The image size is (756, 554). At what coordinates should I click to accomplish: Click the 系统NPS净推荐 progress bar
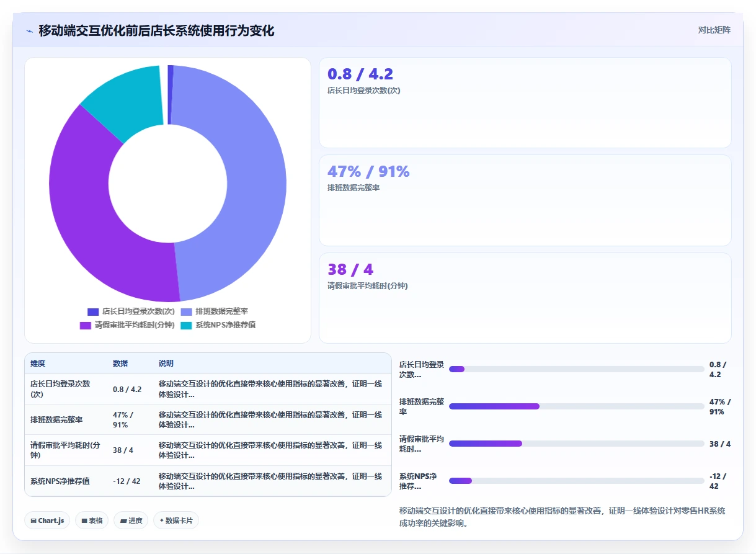tap(577, 481)
